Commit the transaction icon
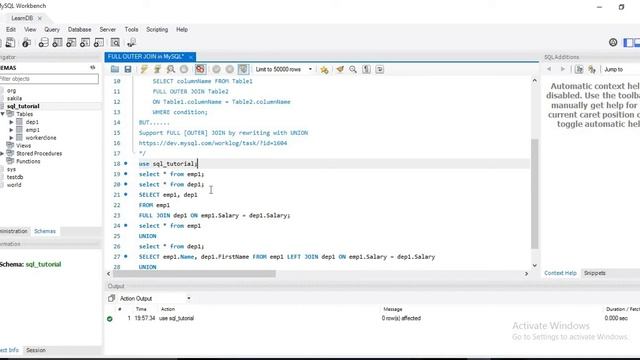 pos(216,69)
